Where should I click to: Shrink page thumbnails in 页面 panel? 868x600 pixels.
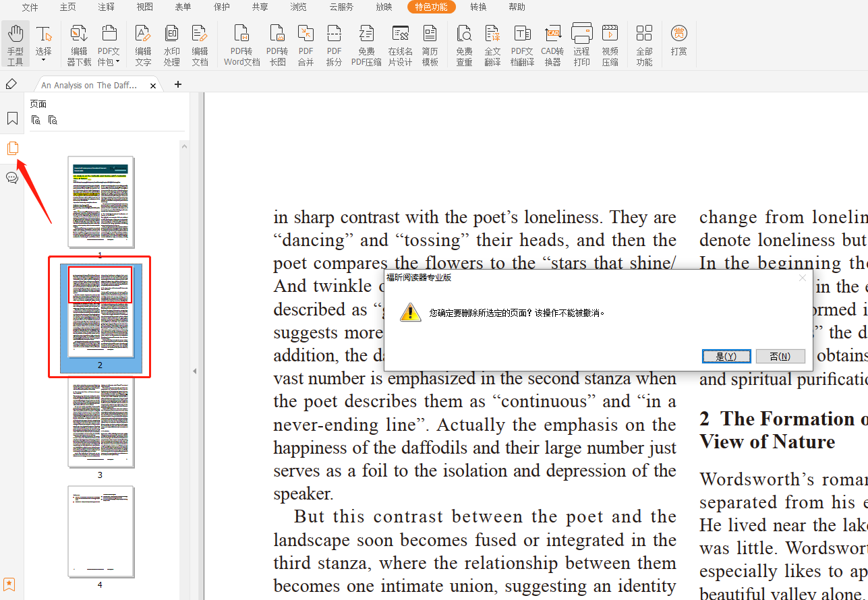(53, 120)
